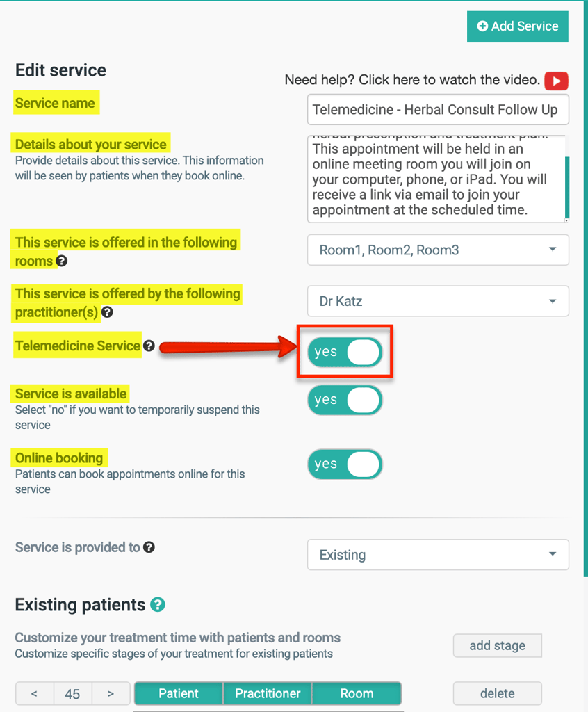Screen dimensions: 588x712
Task: Open help icon next to rooms label
Action: (61, 261)
